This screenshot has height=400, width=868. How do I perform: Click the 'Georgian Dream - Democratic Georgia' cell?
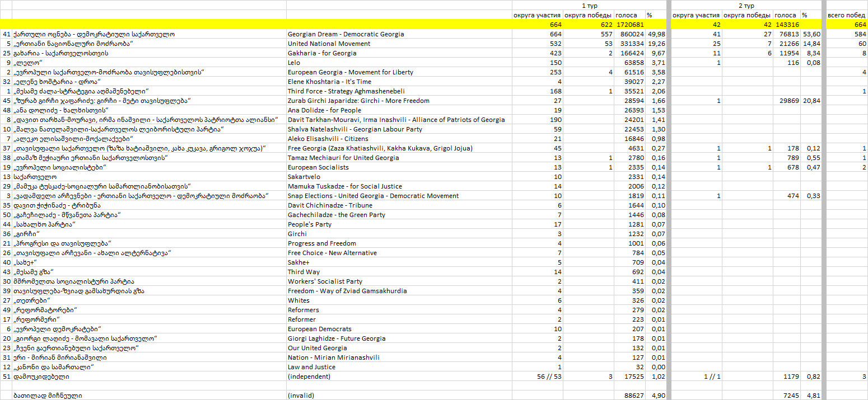point(399,34)
